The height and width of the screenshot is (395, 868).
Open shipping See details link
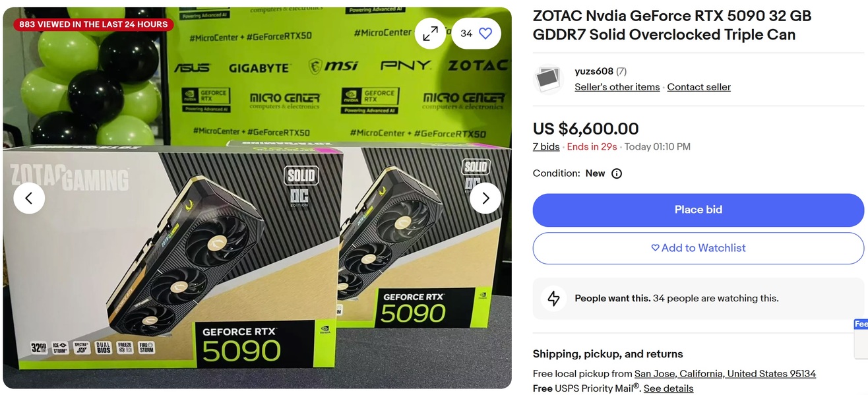click(x=668, y=388)
